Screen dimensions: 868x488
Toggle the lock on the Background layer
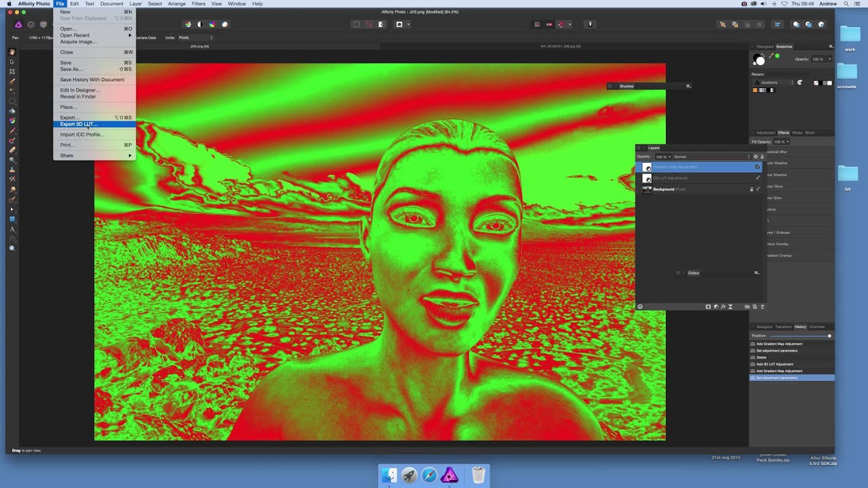pyautogui.click(x=751, y=189)
